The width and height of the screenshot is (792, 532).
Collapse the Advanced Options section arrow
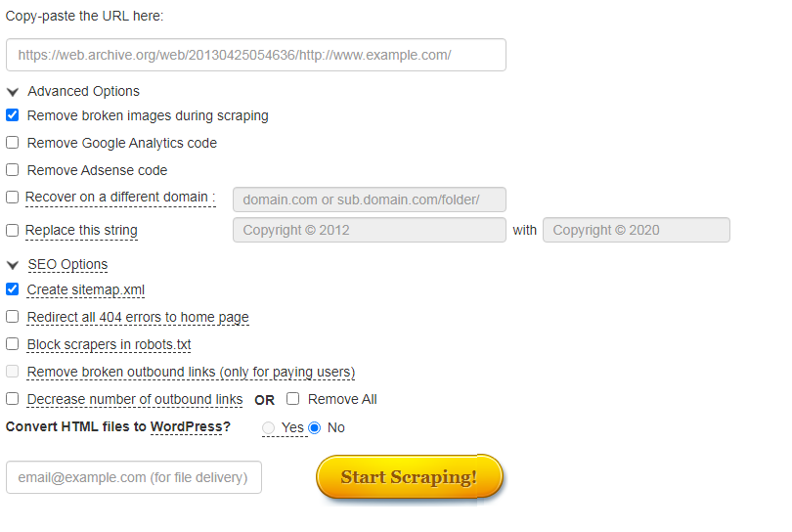[x=13, y=92]
